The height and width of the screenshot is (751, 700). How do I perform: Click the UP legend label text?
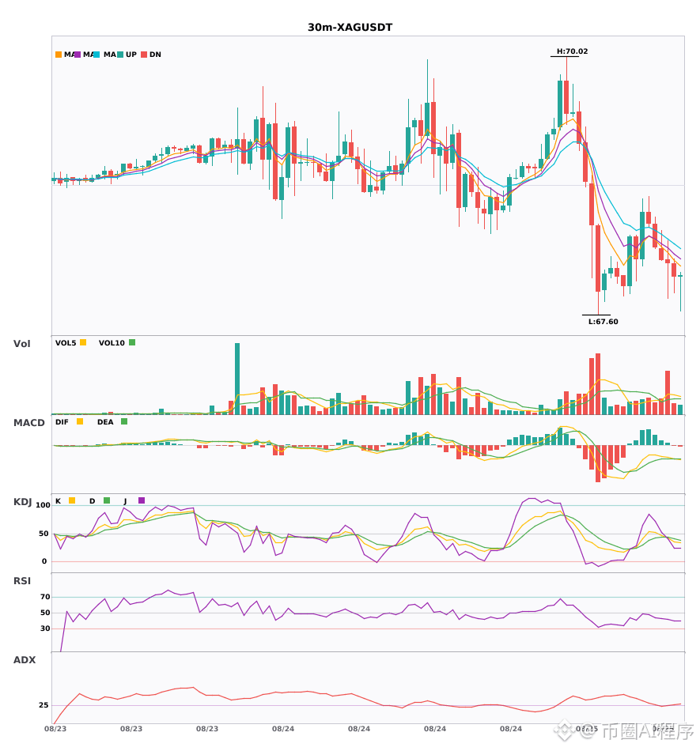point(131,55)
